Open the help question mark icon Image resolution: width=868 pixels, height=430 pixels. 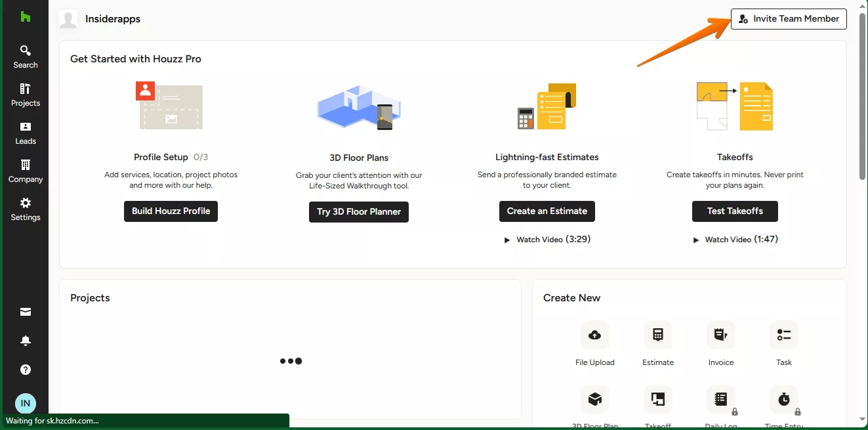coord(26,370)
